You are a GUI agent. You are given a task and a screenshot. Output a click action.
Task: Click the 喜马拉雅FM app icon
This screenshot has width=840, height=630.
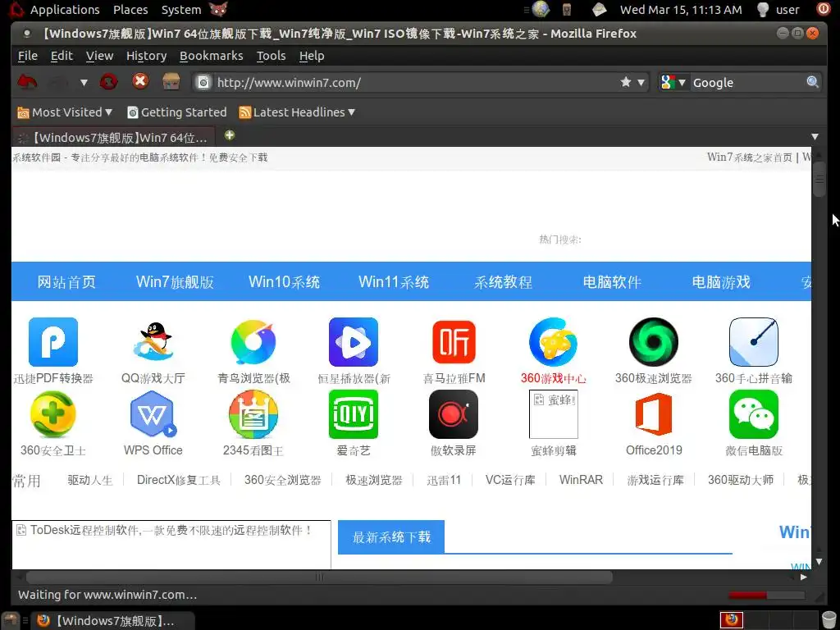454,342
